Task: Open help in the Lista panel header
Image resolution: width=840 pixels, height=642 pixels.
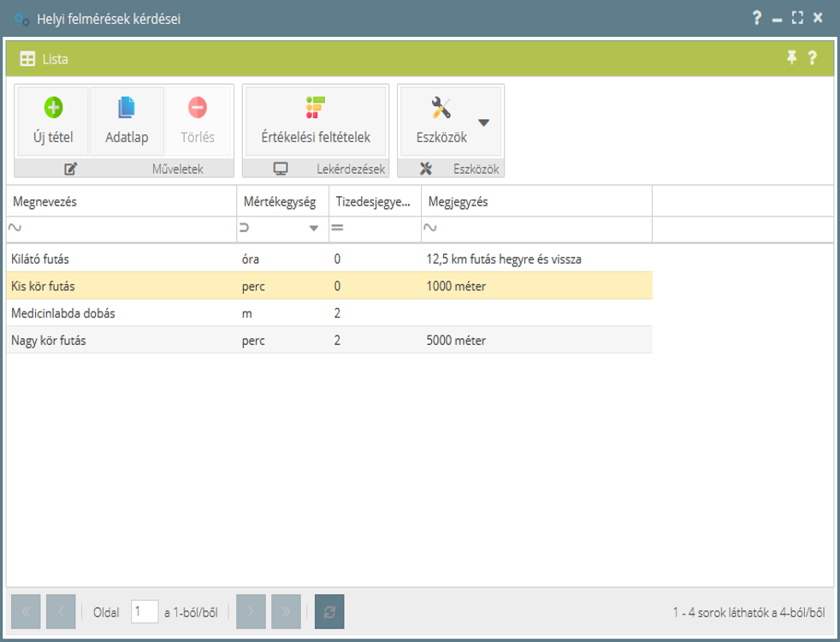Action: click(812, 58)
